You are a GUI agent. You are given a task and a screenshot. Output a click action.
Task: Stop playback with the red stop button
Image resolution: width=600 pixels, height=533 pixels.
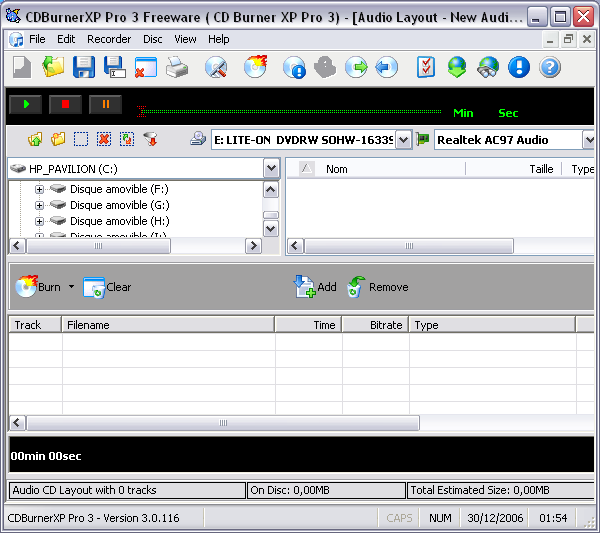[x=65, y=104]
